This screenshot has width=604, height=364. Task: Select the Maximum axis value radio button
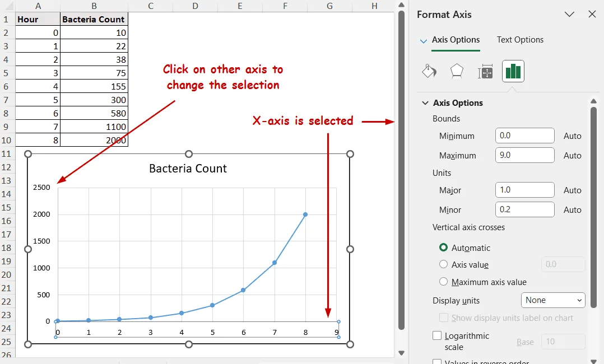pos(443,282)
